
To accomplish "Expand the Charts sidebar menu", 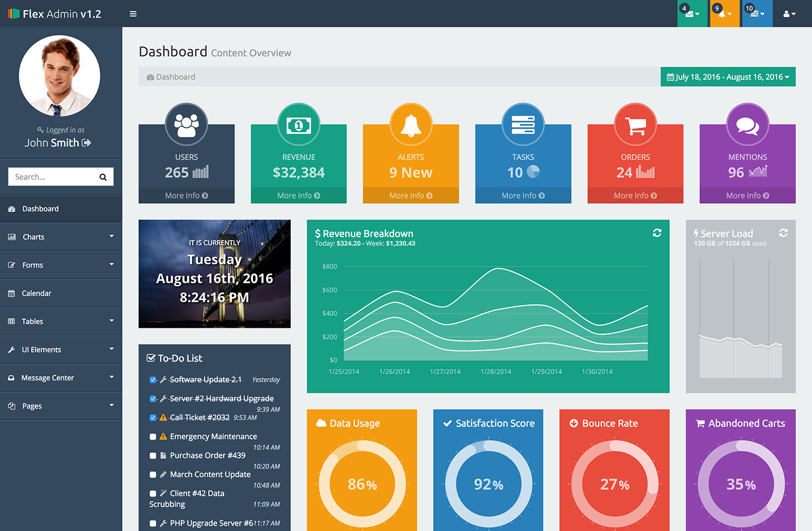I will 61,237.
